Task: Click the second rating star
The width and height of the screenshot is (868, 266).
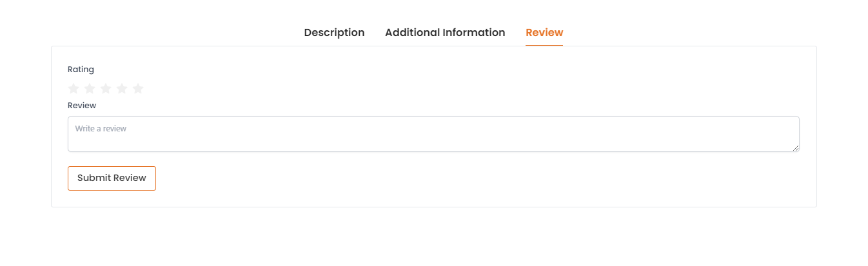Action: coord(90,89)
